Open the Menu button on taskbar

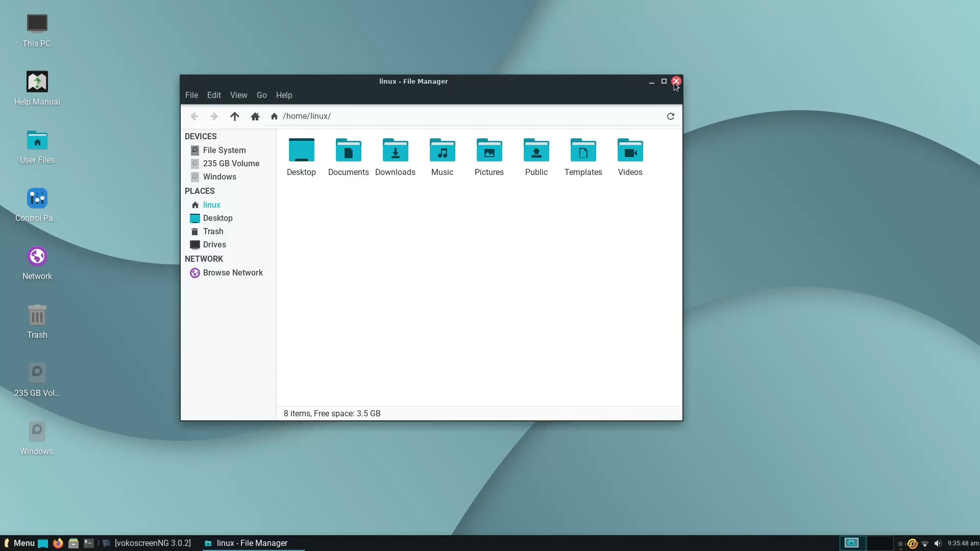(19, 543)
